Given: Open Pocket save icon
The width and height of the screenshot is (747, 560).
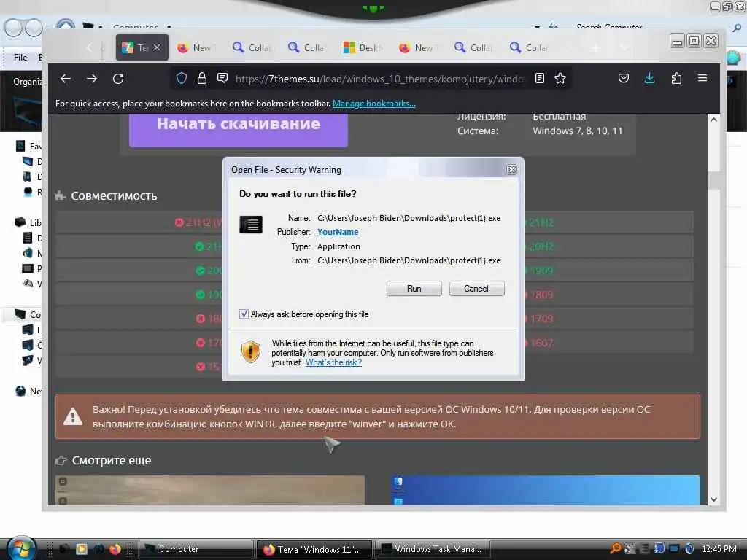Looking at the screenshot, I should click(623, 78).
